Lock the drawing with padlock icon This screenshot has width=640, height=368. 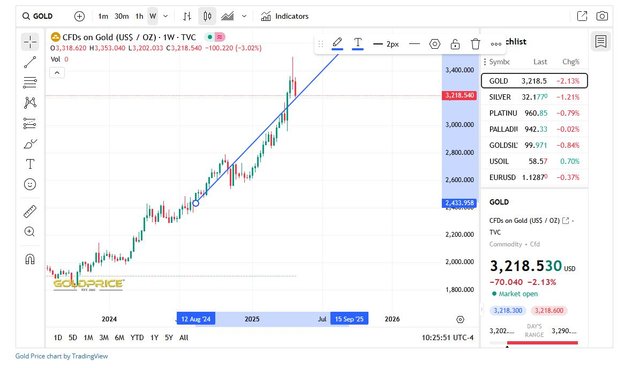[x=455, y=44]
